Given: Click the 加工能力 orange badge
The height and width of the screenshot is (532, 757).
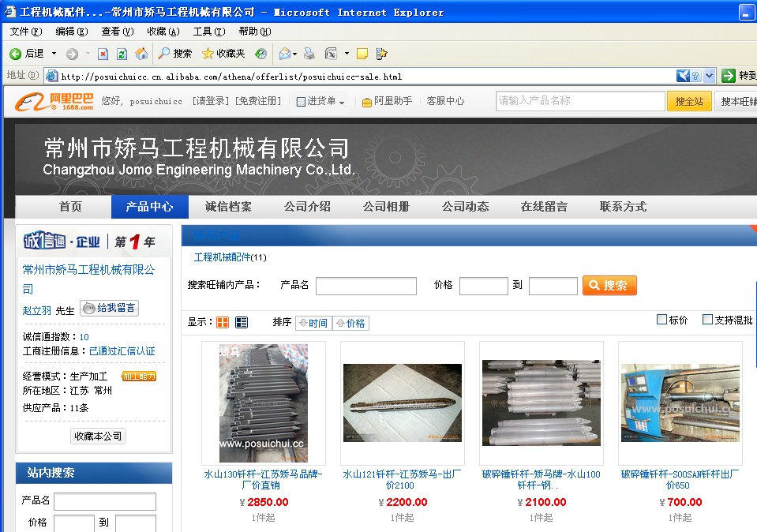Looking at the screenshot, I should click(x=139, y=376).
